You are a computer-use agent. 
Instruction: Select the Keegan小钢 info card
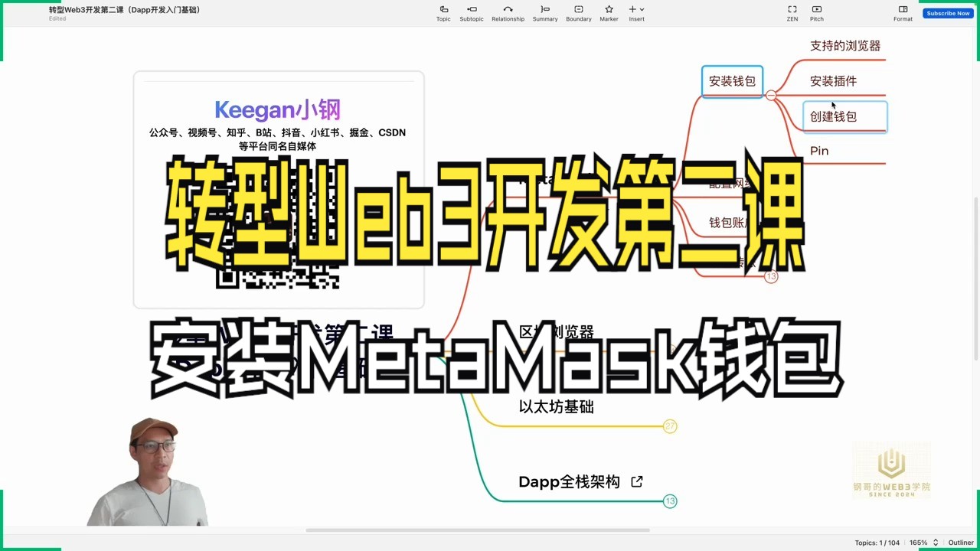coord(279,190)
